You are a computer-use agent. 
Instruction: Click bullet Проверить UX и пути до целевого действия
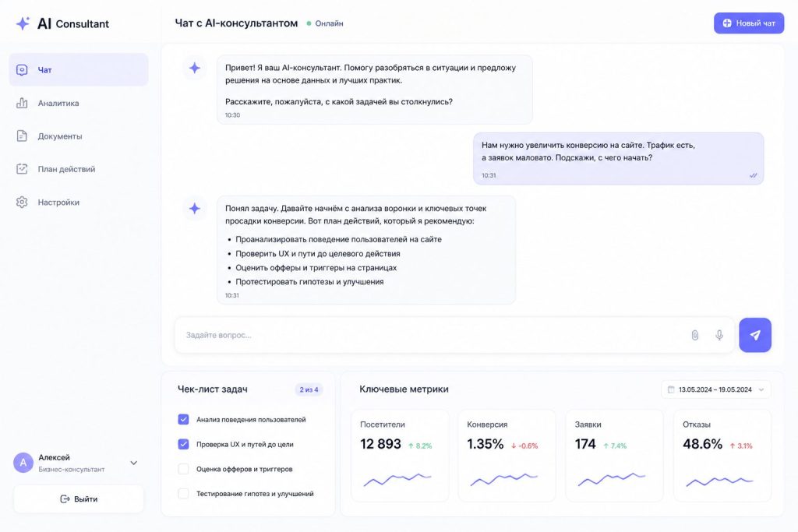point(318,253)
